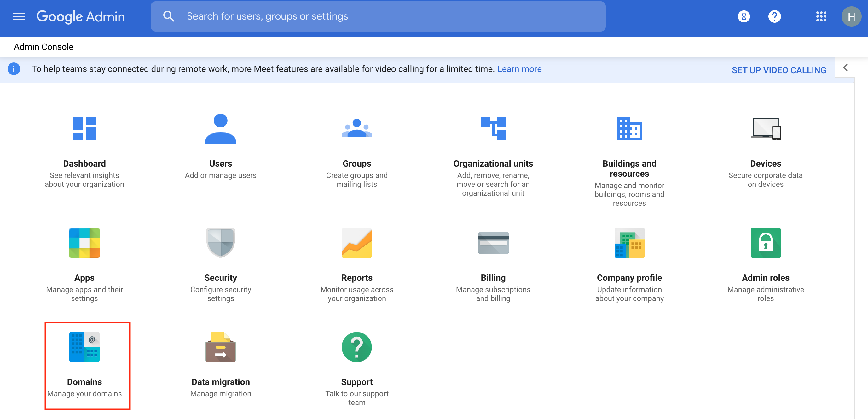Open the hourglass tasks icon
The image size is (868, 419).
[x=744, y=16]
